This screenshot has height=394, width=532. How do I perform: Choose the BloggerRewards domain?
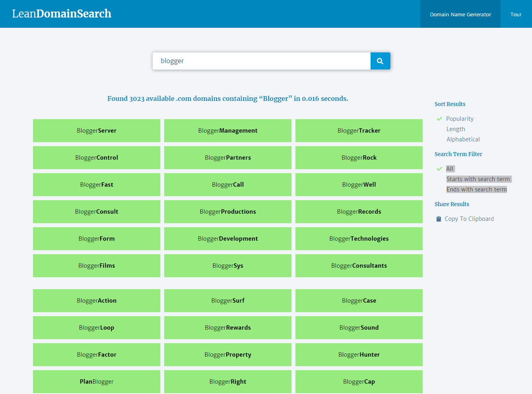[228, 328]
